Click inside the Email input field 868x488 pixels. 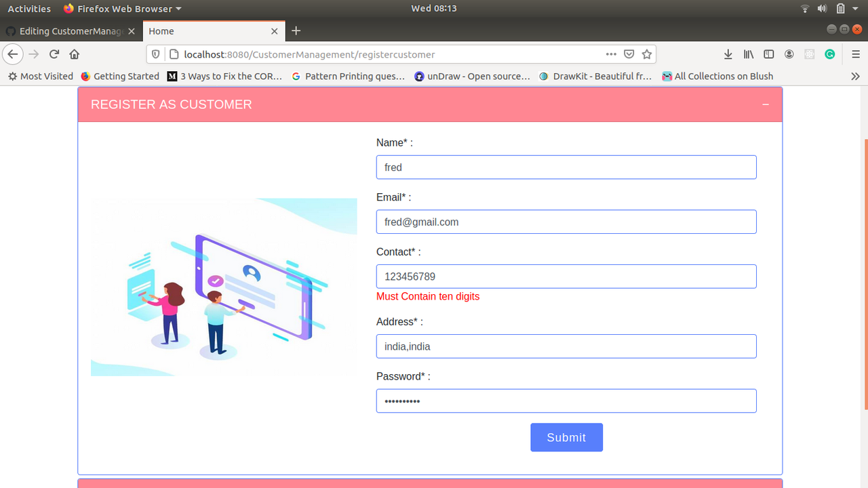[x=566, y=222]
